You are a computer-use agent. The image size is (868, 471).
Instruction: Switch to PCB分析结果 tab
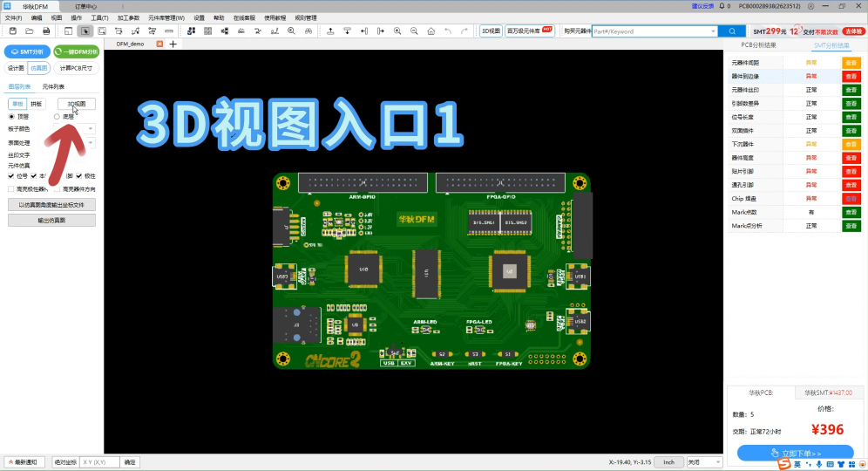(758, 44)
